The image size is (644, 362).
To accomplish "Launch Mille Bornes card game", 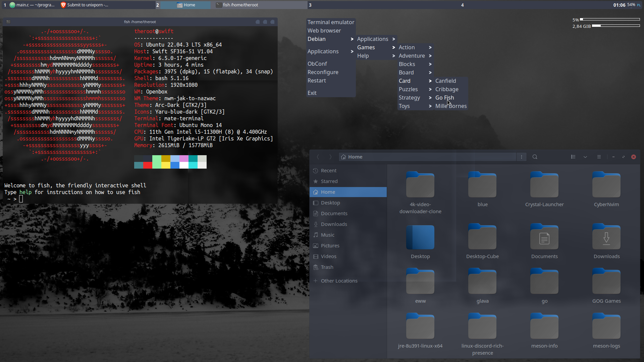I will (x=451, y=106).
